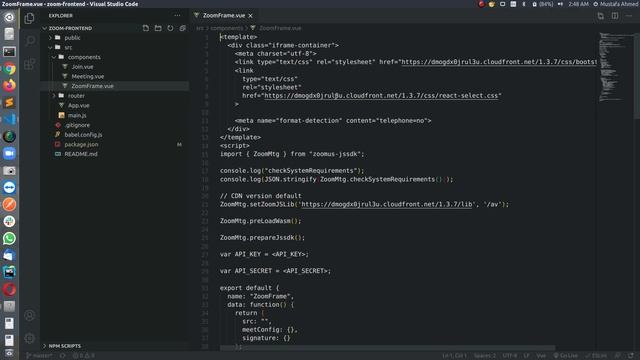Click the volume icon in the top bar
The width and height of the screenshot is (640, 360).
pos(560,4)
